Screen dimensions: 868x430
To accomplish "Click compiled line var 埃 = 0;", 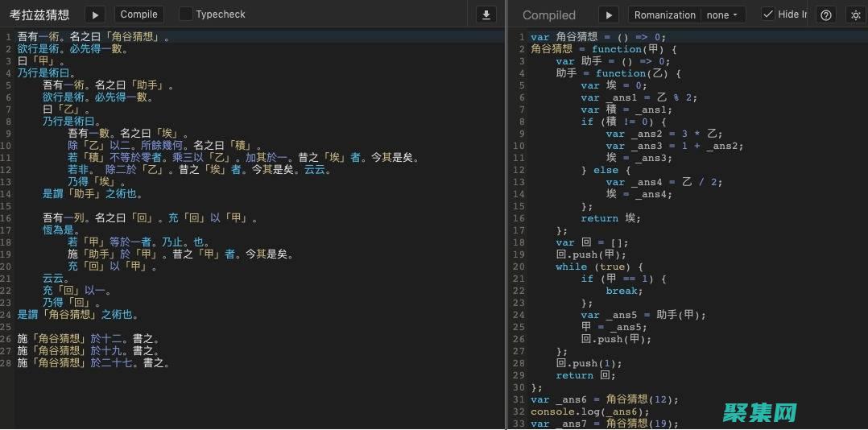I will 614,85.
